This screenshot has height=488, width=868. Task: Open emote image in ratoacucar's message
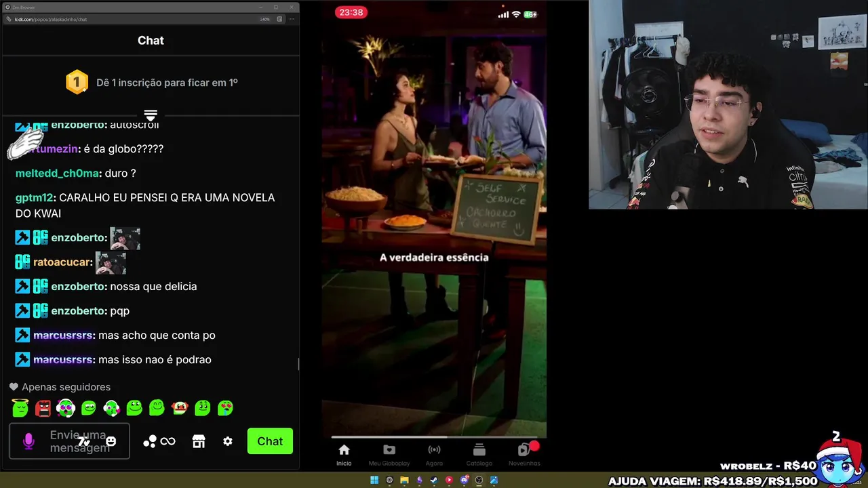pos(111,262)
